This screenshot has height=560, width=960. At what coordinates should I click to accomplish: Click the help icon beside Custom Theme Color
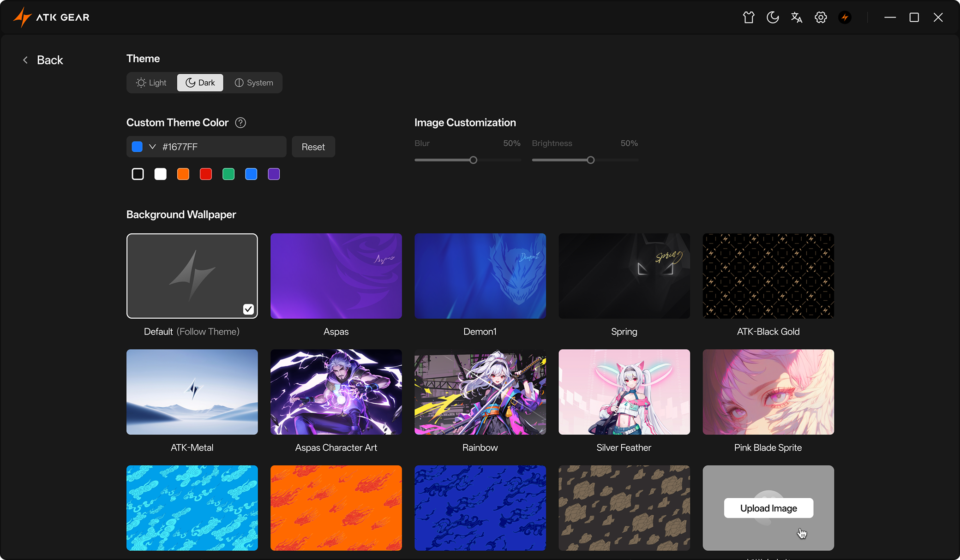pyautogui.click(x=240, y=123)
